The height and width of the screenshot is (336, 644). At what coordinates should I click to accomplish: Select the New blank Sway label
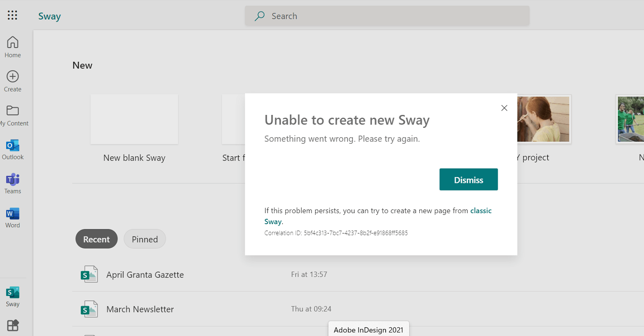(x=134, y=158)
